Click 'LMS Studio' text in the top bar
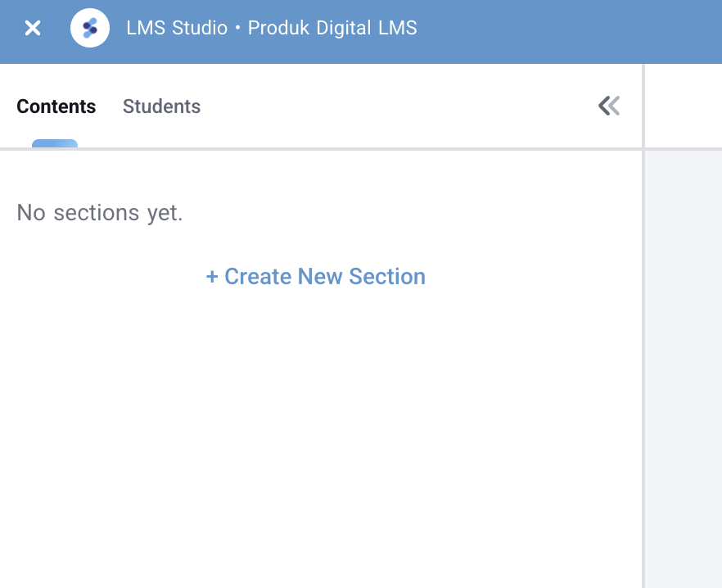 pos(177,29)
